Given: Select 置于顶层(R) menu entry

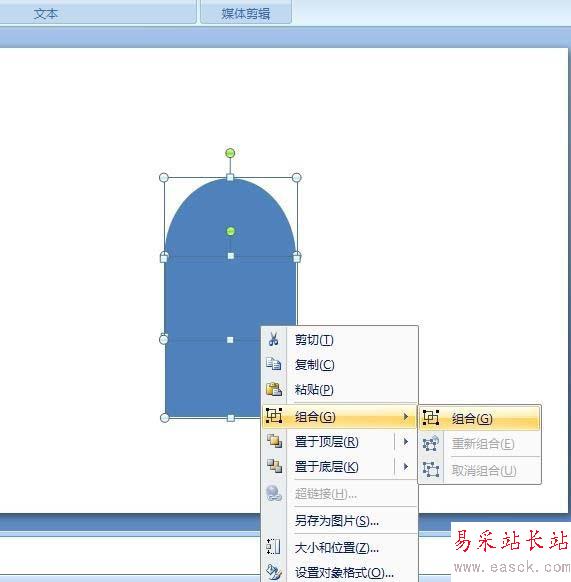Looking at the screenshot, I should (x=340, y=442).
